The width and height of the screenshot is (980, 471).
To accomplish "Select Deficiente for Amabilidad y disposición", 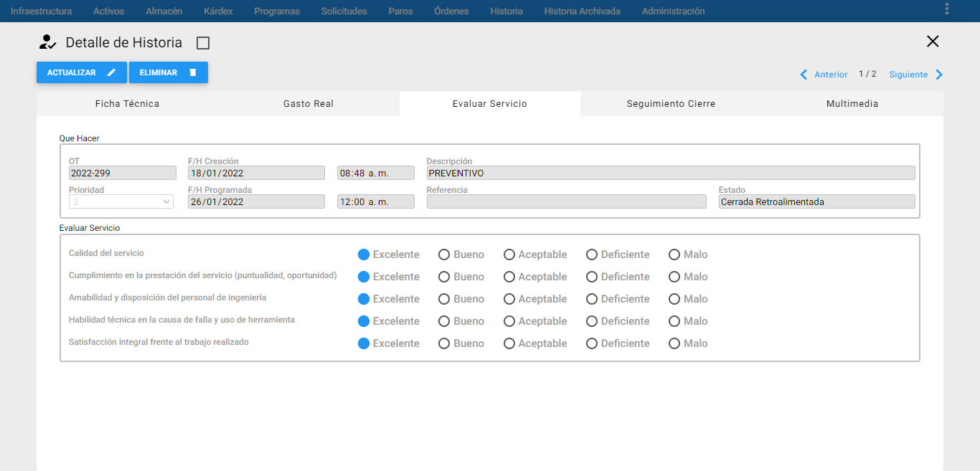I will (x=592, y=299).
